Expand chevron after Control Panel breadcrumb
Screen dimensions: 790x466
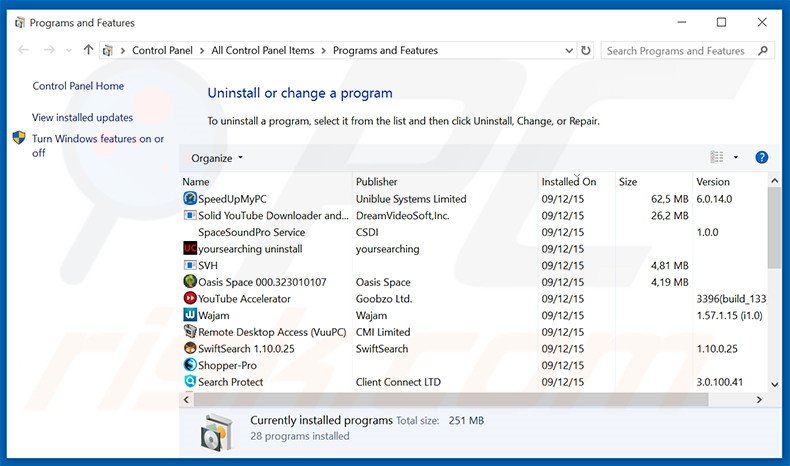(x=202, y=50)
